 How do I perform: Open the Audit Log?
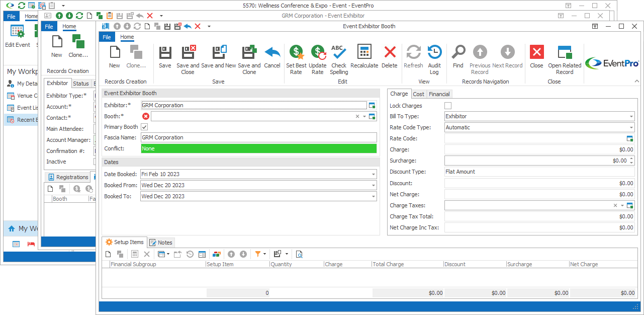[434, 59]
